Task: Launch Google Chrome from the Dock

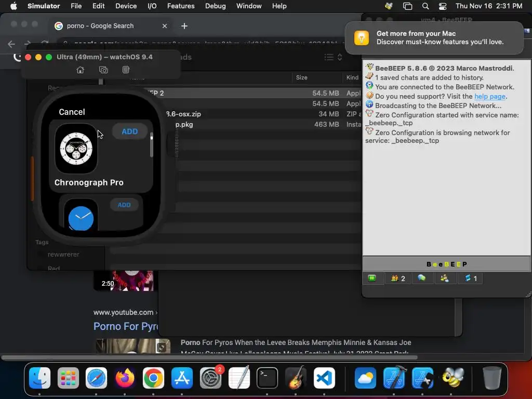Action: click(x=153, y=378)
